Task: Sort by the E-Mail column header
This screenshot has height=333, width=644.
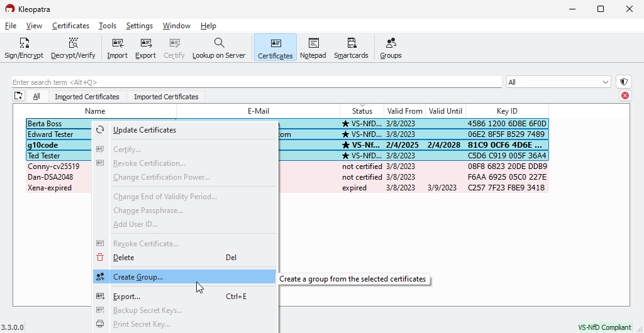Action: (258, 111)
